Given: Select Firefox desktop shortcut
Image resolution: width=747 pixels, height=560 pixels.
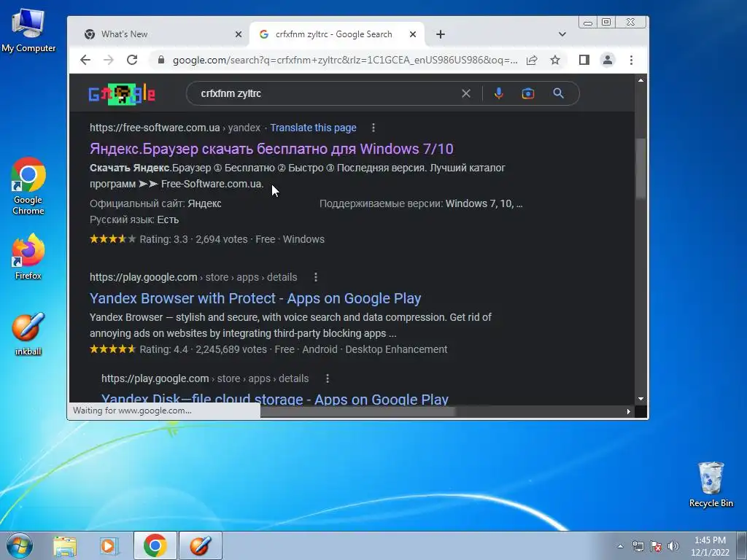Looking at the screenshot, I should pos(28,256).
